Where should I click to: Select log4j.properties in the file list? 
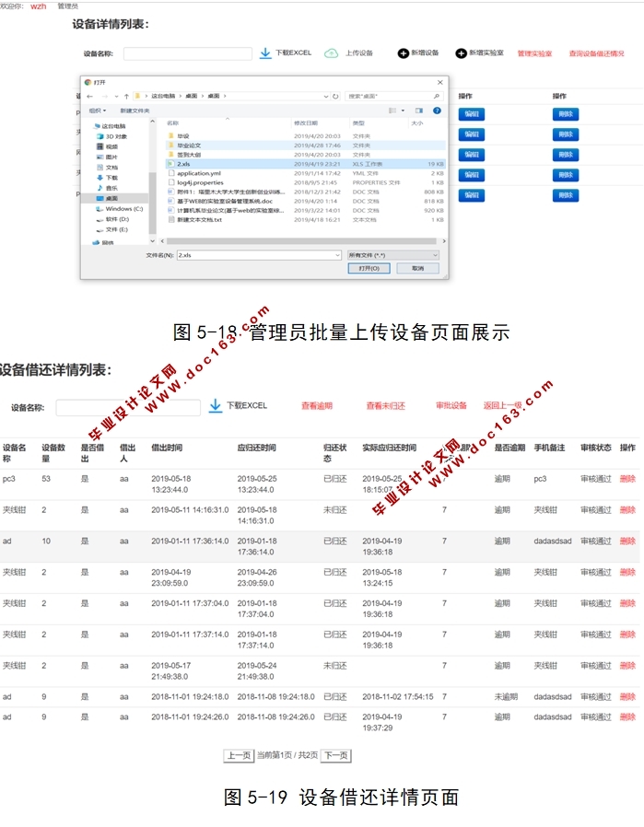(305, 182)
